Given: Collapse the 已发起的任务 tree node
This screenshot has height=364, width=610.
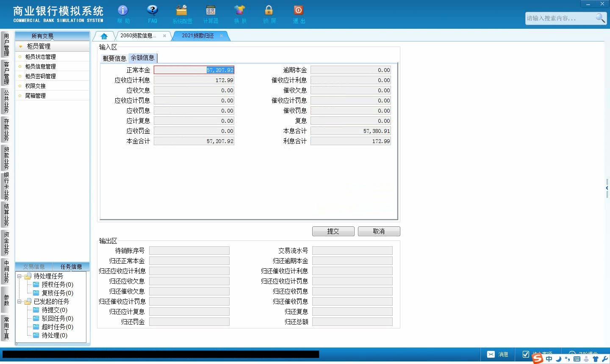Looking at the screenshot, I should [19, 301].
